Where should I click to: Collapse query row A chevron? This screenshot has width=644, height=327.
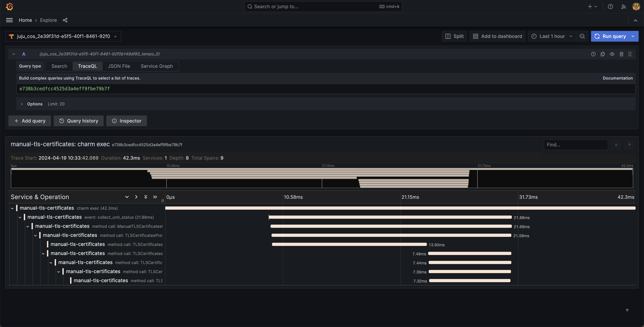point(14,54)
